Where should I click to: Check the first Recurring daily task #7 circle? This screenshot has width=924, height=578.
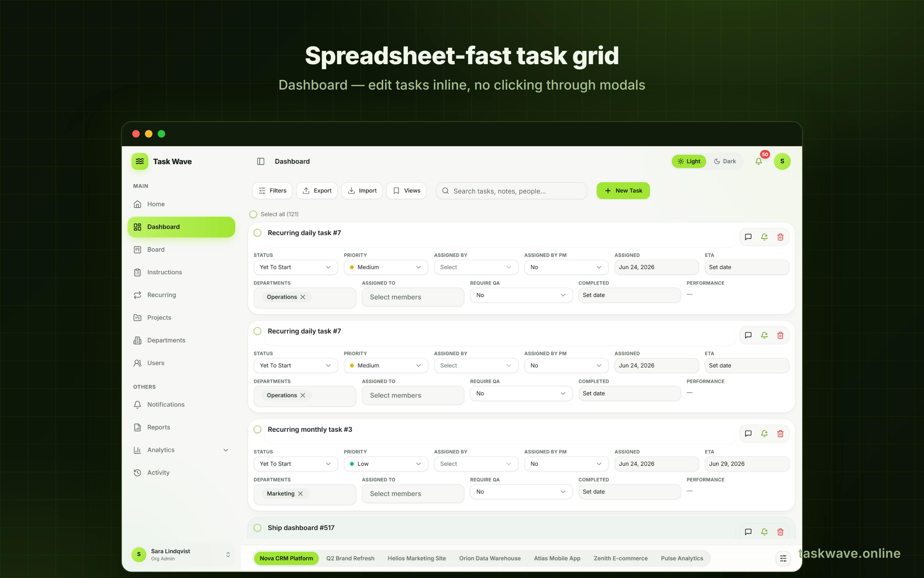pyautogui.click(x=258, y=233)
